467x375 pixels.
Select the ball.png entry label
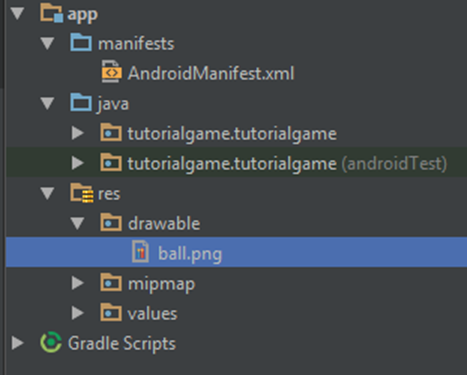[x=190, y=254]
